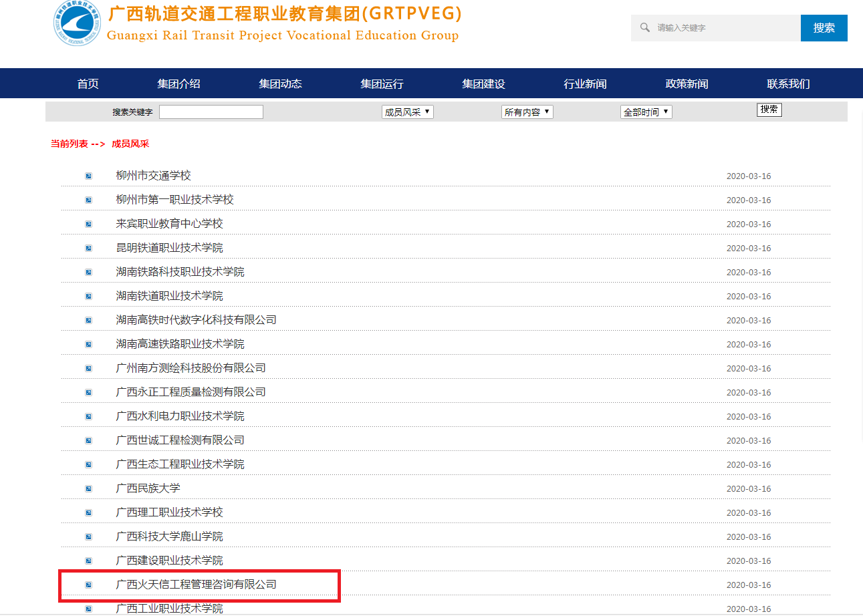This screenshot has width=863, height=616.
Task: Open the 行业新闻 menu item
Action: (585, 84)
